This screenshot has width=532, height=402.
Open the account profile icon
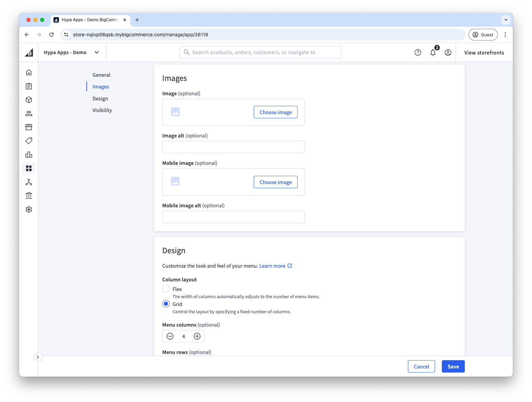[448, 52]
